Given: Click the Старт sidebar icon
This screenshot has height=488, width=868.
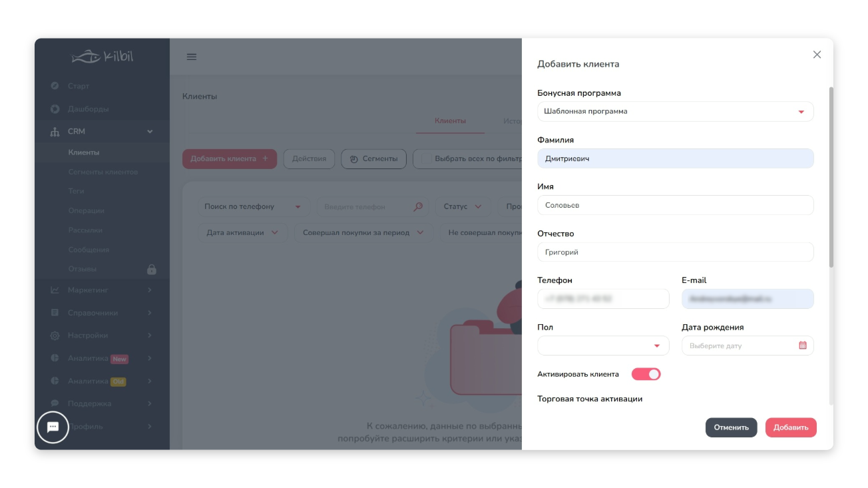Looking at the screenshot, I should pos(55,86).
